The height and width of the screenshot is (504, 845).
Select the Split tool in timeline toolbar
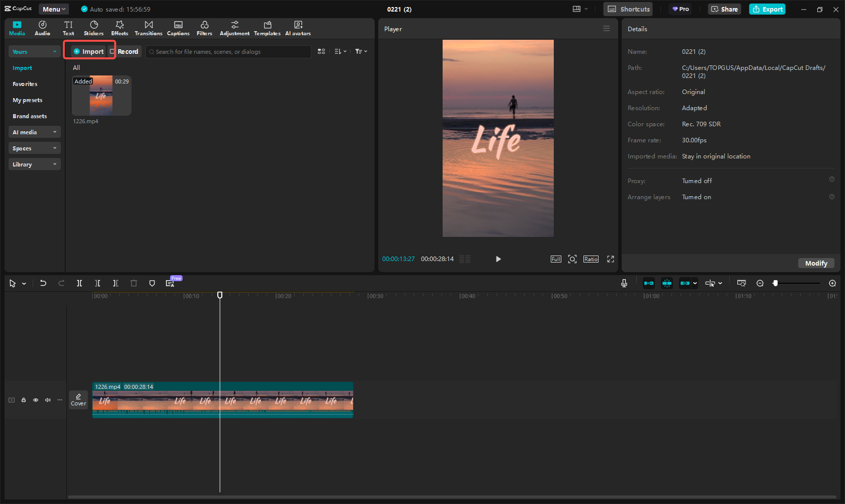pyautogui.click(x=79, y=283)
